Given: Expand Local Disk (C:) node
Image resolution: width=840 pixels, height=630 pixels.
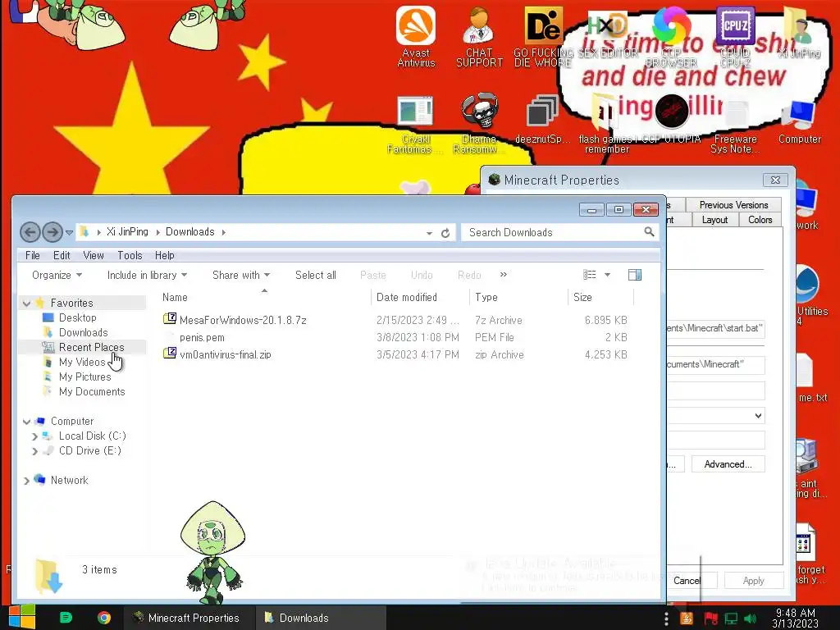Looking at the screenshot, I should click(34, 436).
